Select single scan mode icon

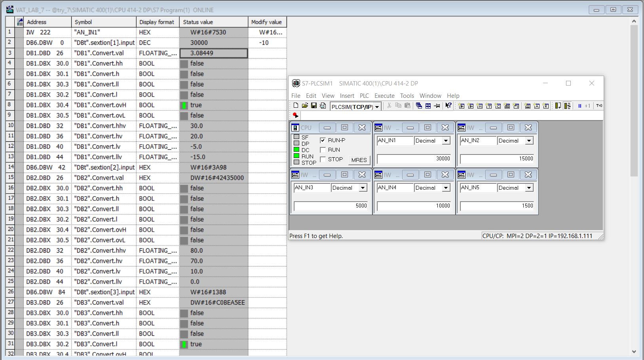point(558,106)
